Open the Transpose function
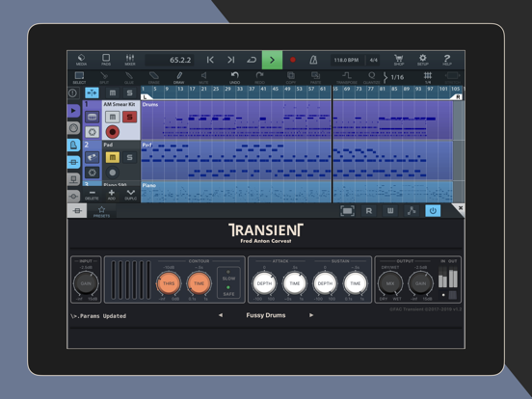532x399 pixels. point(347,78)
